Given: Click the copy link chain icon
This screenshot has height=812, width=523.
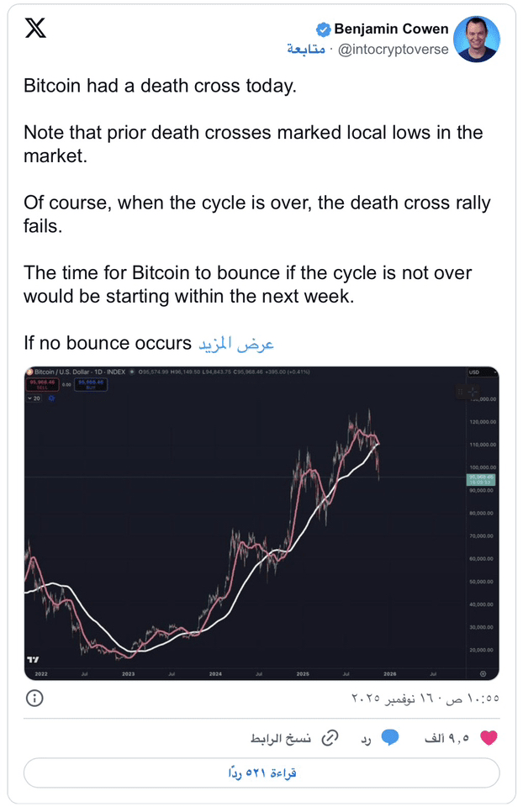Looking at the screenshot, I should 331,737.
